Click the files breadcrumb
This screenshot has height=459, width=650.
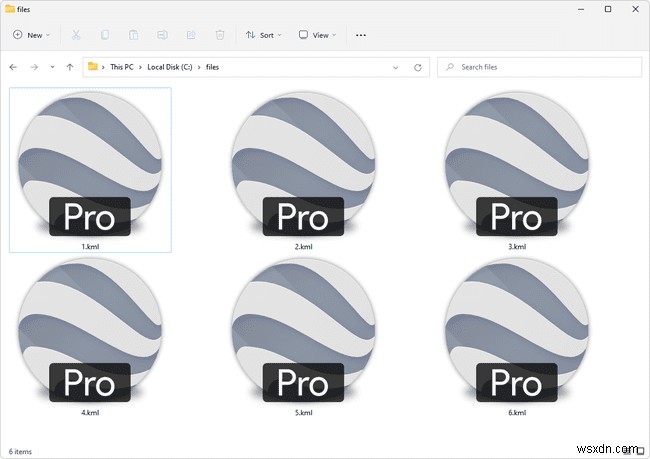pos(212,67)
